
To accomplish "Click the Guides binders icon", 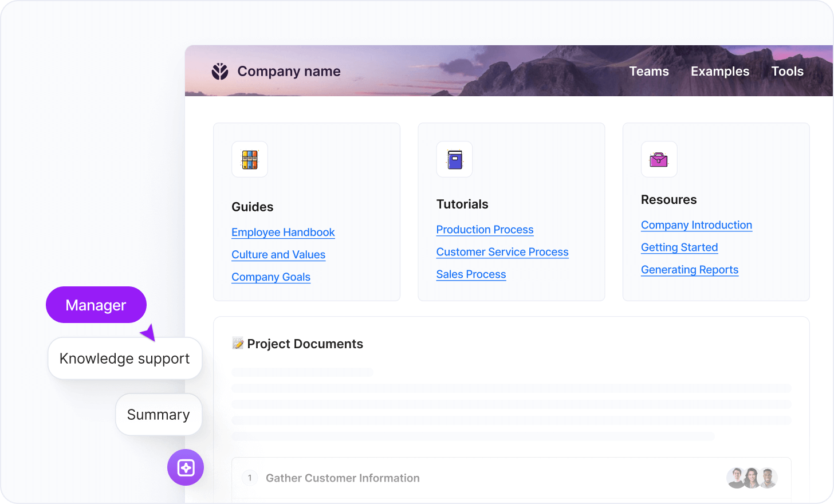I will point(250,159).
